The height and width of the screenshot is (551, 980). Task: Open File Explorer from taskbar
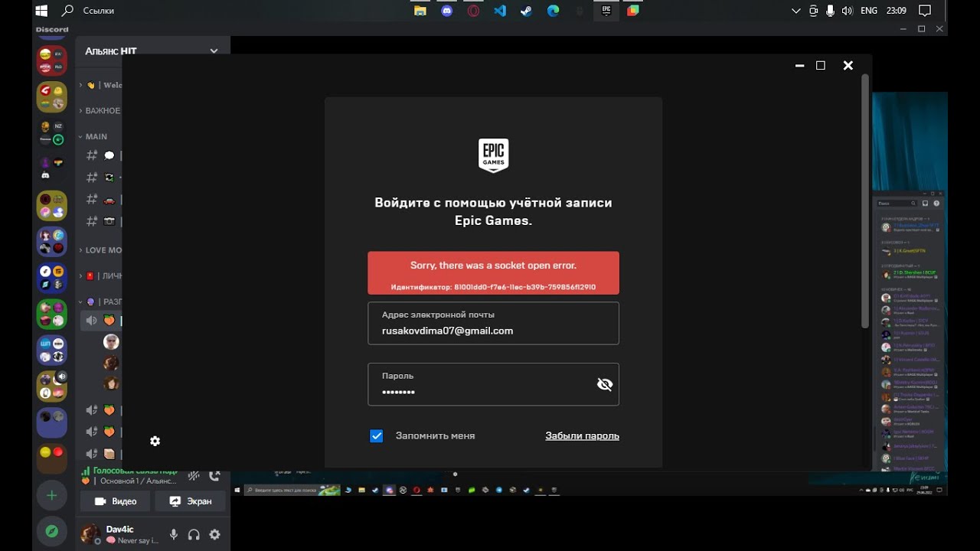pyautogui.click(x=420, y=11)
